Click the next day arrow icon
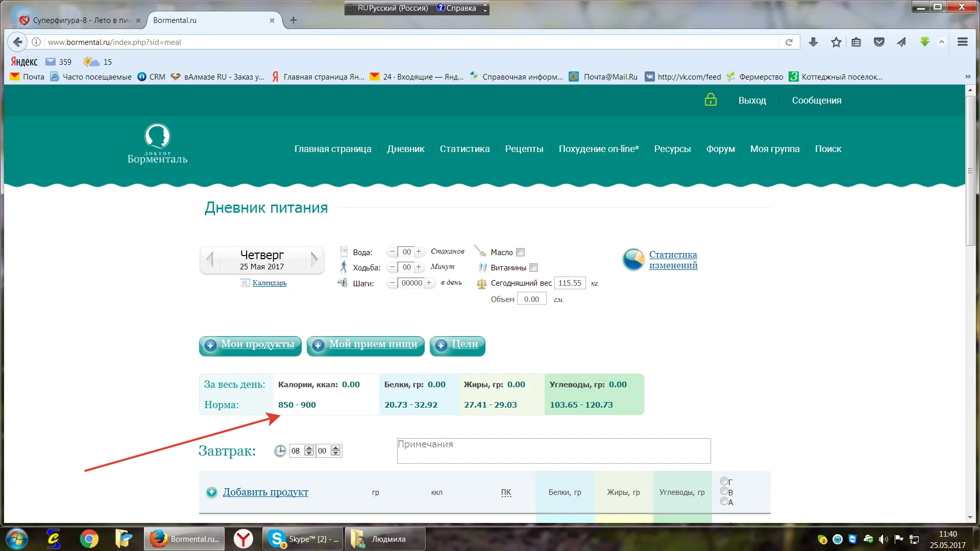Image resolution: width=980 pixels, height=551 pixels. coord(314,260)
